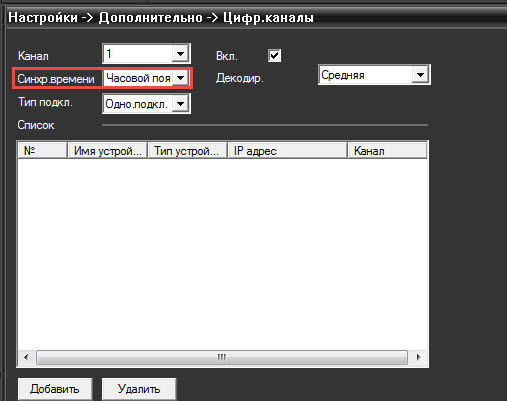This screenshot has height=401, width=507.
Task: Click the Канал field showing value 1
Action: (138, 53)
